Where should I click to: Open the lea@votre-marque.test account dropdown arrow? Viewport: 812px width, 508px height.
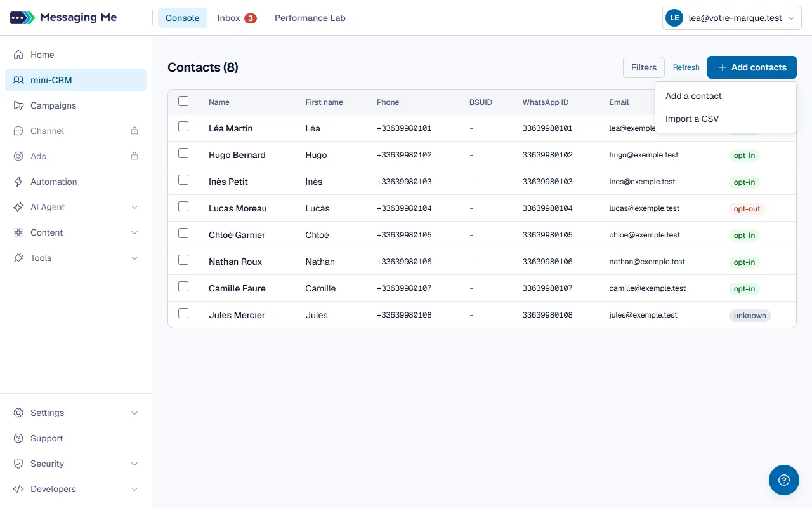click(x=792, y=18)
